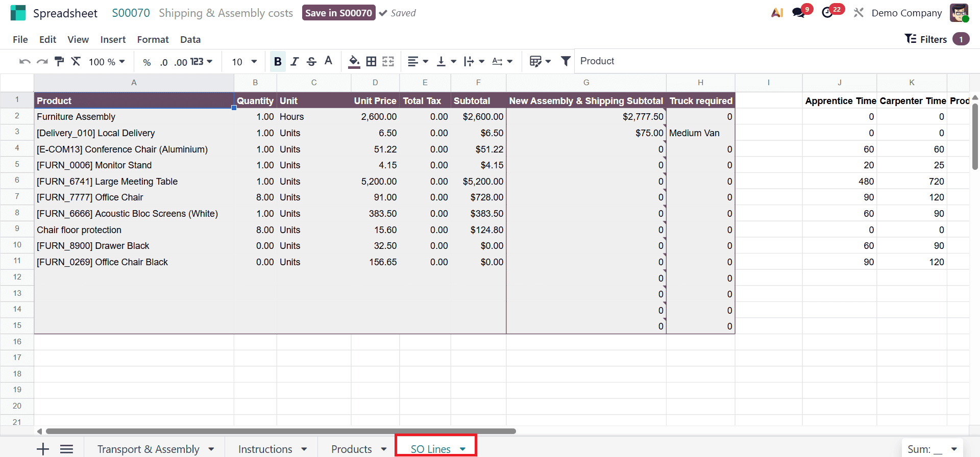Toggle the data filter funnel icon
The height and width of the screenshot is (457, 980).
pos(566,61)
